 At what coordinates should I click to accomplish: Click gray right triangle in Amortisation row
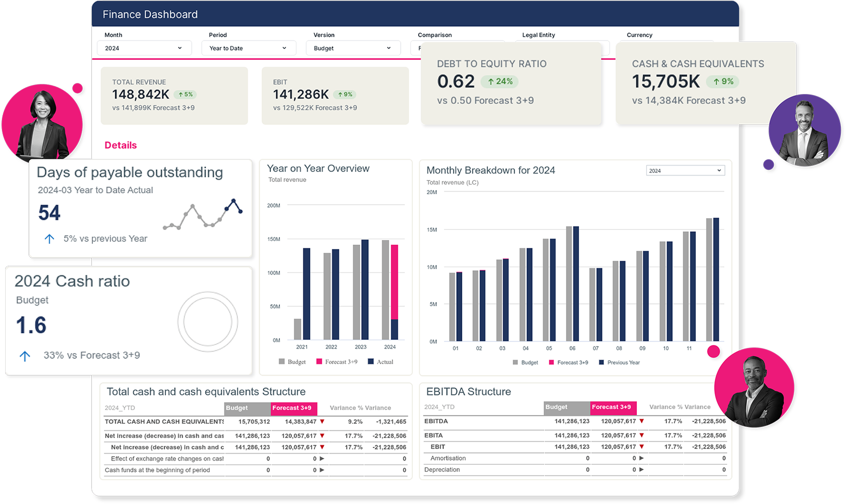pos(641,458)
